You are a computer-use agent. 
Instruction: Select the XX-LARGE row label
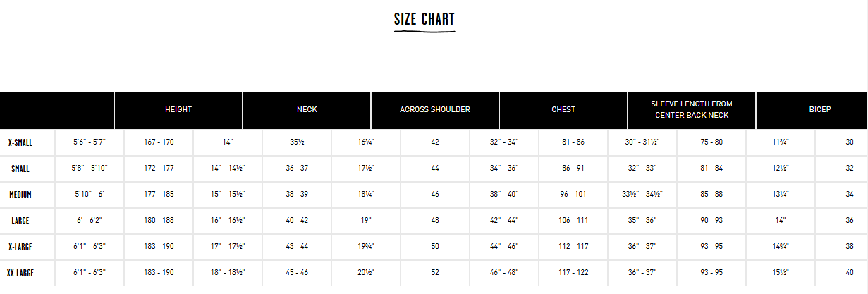(20, 274)
